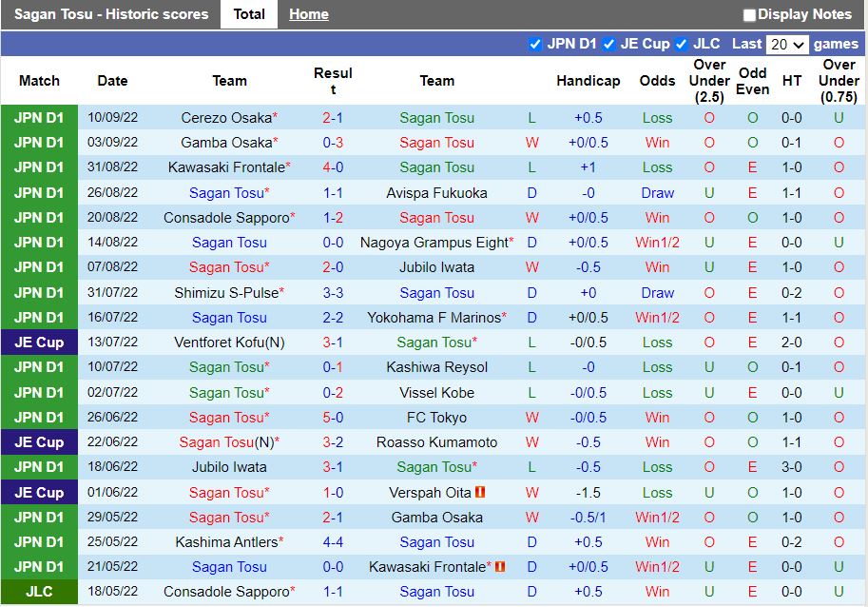Click the JPN D1 badge on the 26/08/22 row
The image size is (868, 607).
point(39,192)
